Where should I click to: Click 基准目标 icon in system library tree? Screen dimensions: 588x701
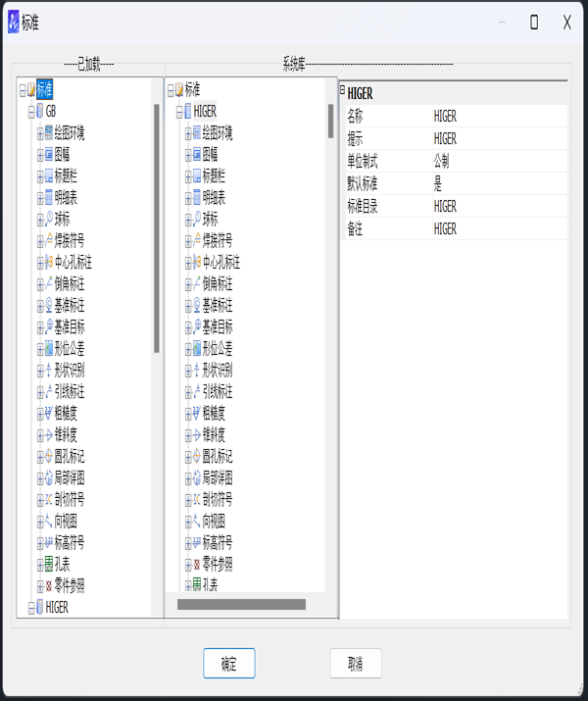[197, 326]
